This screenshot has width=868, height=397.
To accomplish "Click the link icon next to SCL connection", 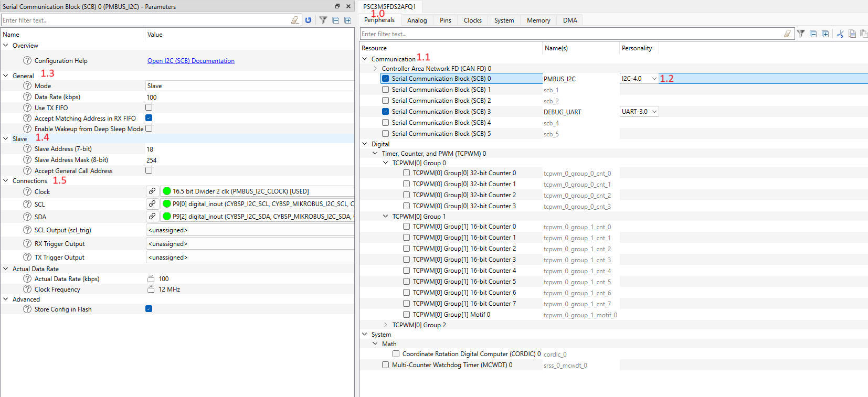I will point(152,203).
